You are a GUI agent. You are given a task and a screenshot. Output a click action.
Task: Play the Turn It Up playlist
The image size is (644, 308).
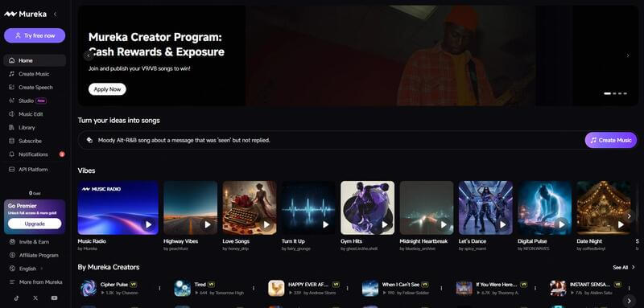click(x=326, y=224)
